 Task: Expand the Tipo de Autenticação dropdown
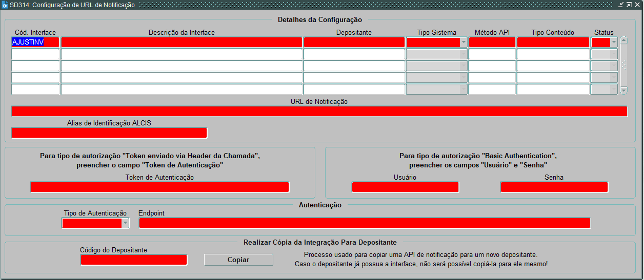pyautogui.click(x=125, y=223)
